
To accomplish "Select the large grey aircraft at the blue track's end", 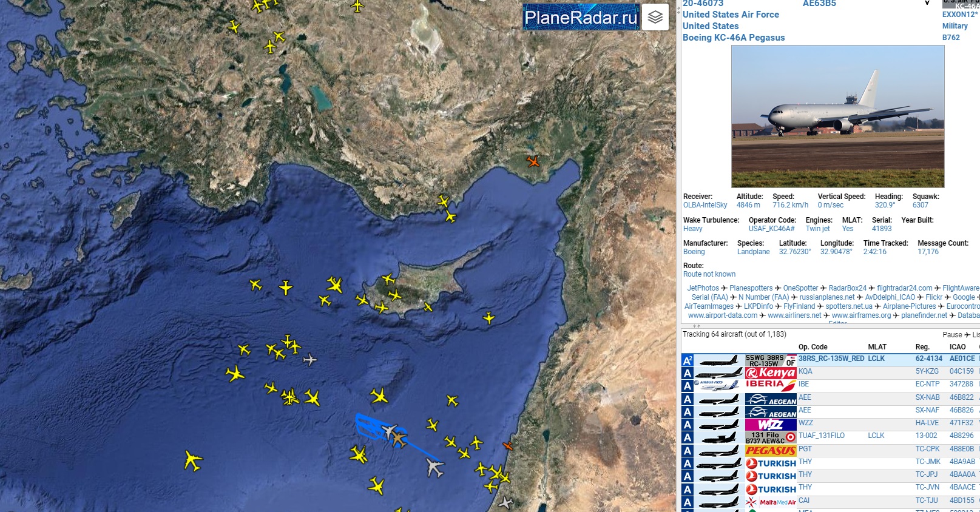I will click(434, 467).
